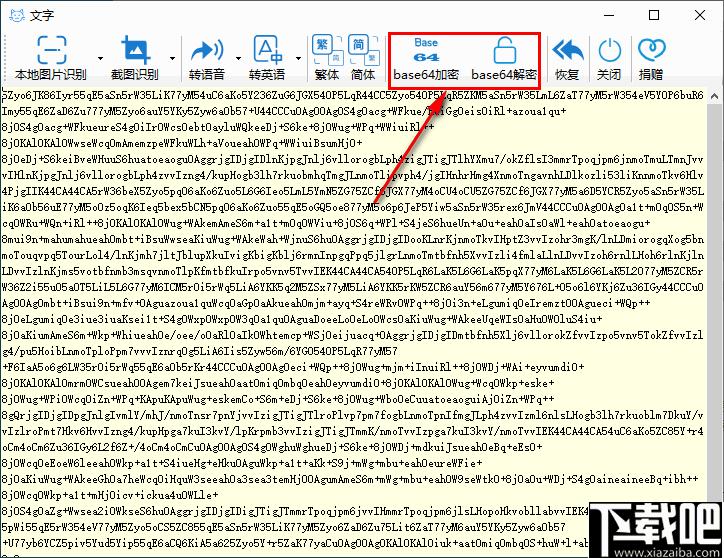Click the screenshot recognition crop icon
This screenshot has width=724, height=558.
(x=135, y=50)
